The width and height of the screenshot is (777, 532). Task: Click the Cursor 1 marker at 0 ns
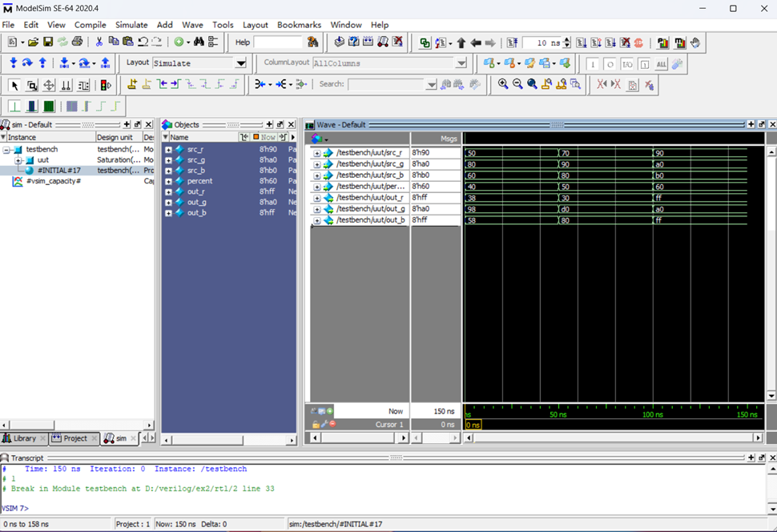click(x=473, y=425)
